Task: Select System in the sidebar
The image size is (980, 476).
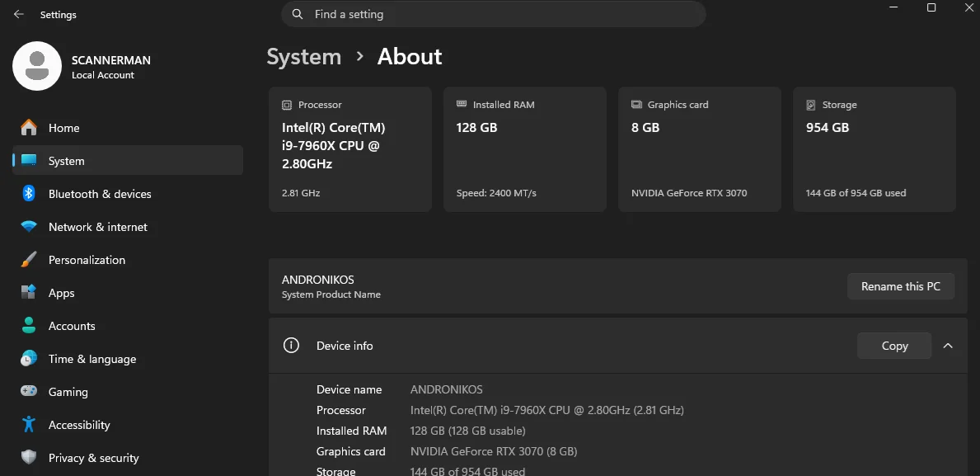Action: click(128, 161)
